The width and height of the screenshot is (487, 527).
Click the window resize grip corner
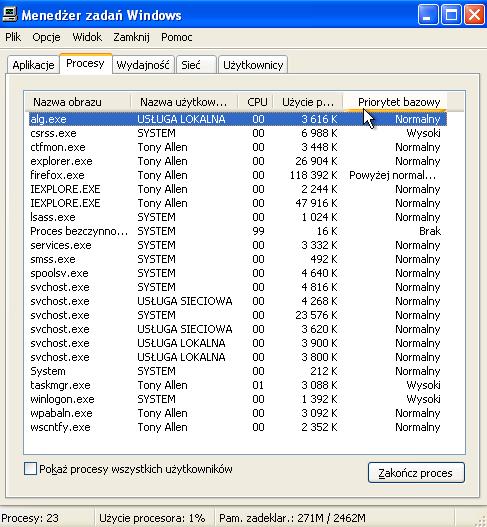[x=481, y=520]
